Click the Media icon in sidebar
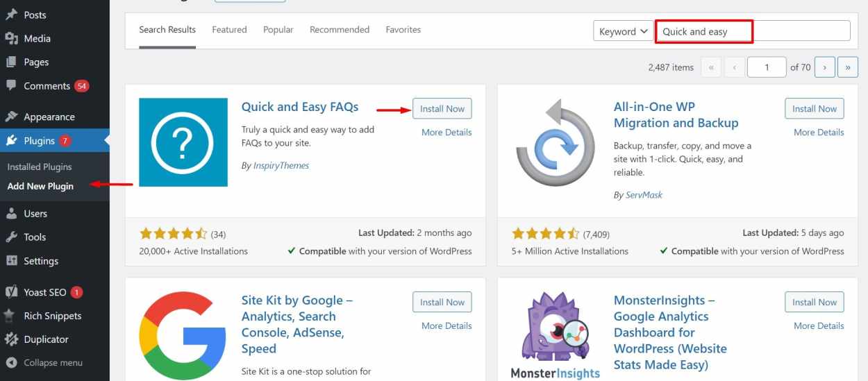 tap(11, 38)
